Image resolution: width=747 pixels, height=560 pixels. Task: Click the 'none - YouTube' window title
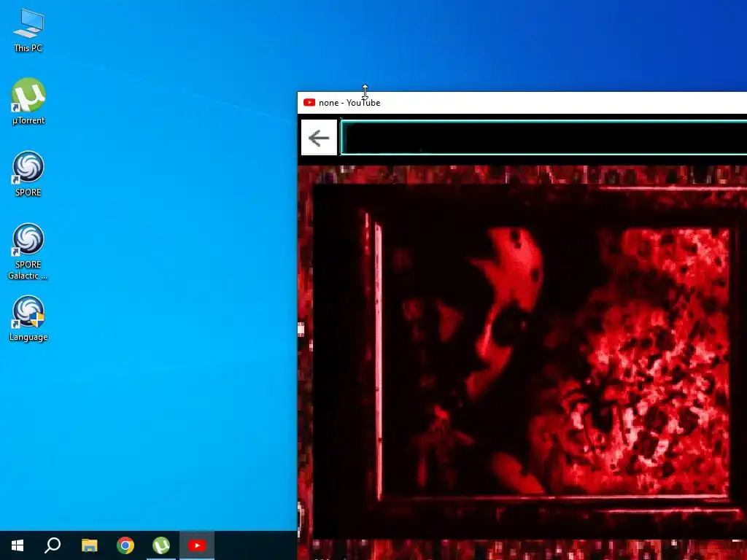tap(349, 102)
